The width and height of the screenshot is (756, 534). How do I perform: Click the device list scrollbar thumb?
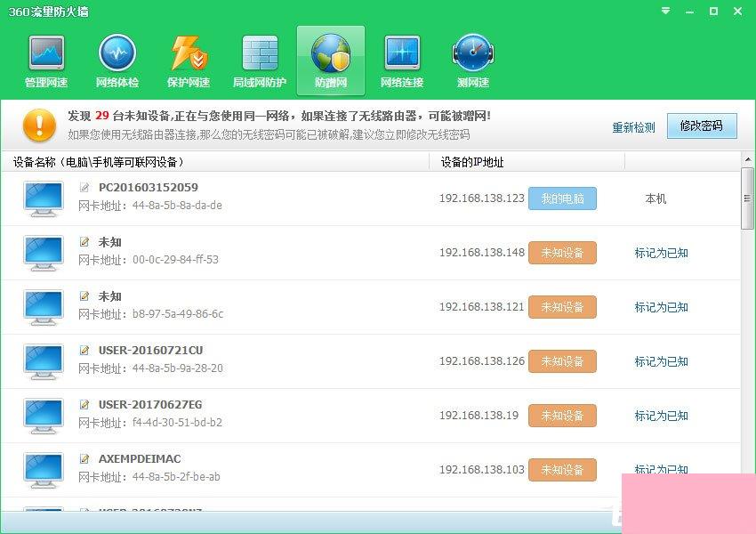pos(748,198)
